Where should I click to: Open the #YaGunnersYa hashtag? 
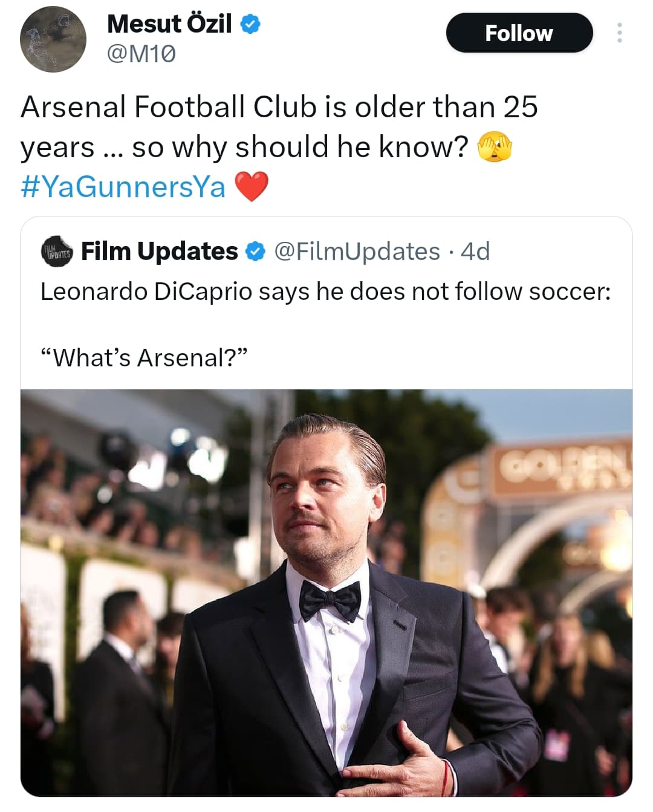(123, 186)
